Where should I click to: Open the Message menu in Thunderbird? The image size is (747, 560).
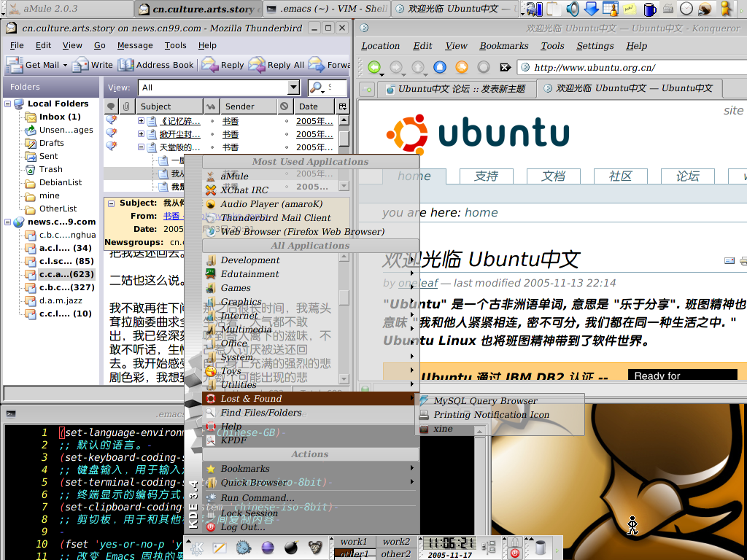[x=135, y=45]
